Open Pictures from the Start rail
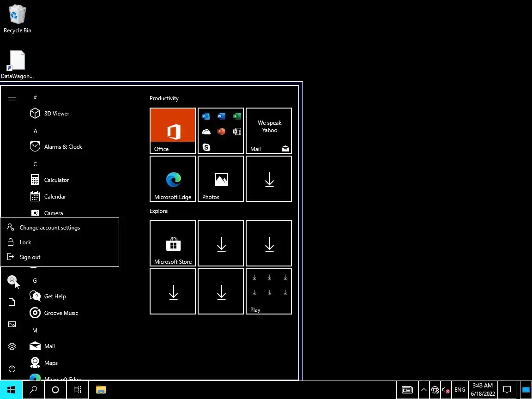This screenshot has height=399, width=532. pyautogui.click(x=12, y=324)
